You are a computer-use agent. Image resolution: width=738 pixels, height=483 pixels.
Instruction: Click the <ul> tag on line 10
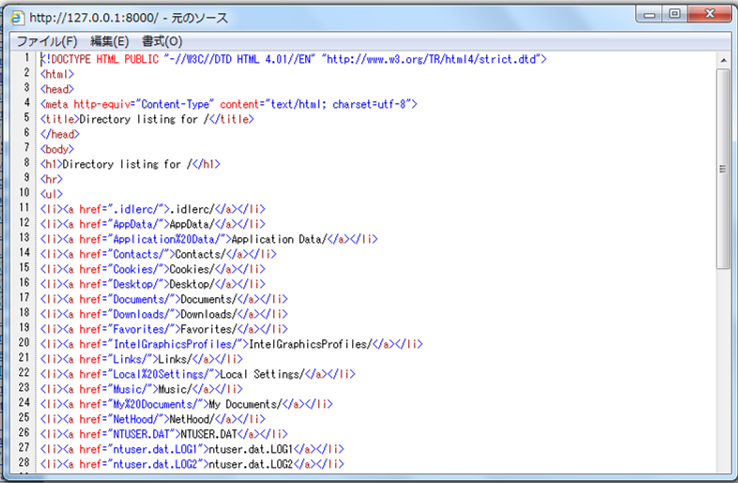coord(51,194)
